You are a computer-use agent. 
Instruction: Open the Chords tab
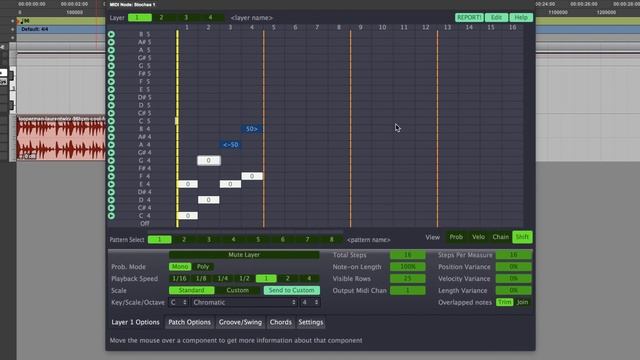point(280,322)
